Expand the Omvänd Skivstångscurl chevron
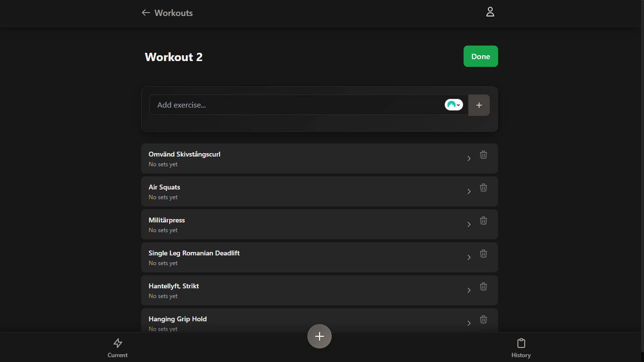The width and height of the screenshot is (644, 362). pyautogui.click(x=469, y=158)
